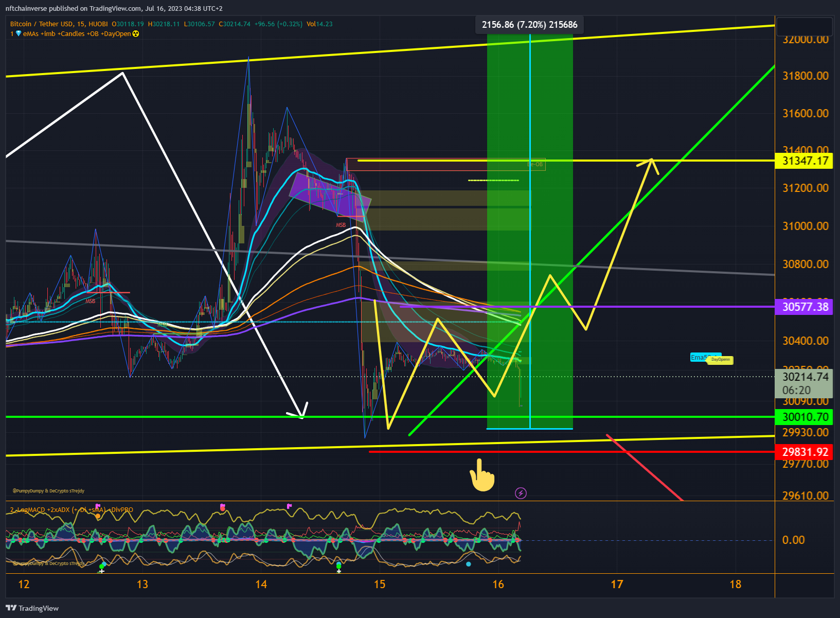840x618 pixels.
Task: Click the 32000.00 price axis label
Action: pos(806,40)
